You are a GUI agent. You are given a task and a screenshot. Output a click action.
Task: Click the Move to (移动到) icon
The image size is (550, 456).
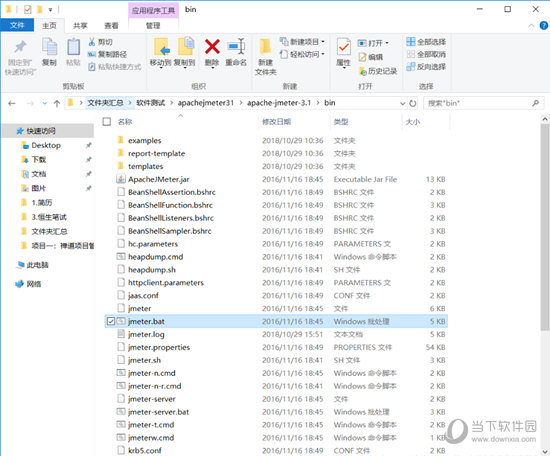point(161,47)
